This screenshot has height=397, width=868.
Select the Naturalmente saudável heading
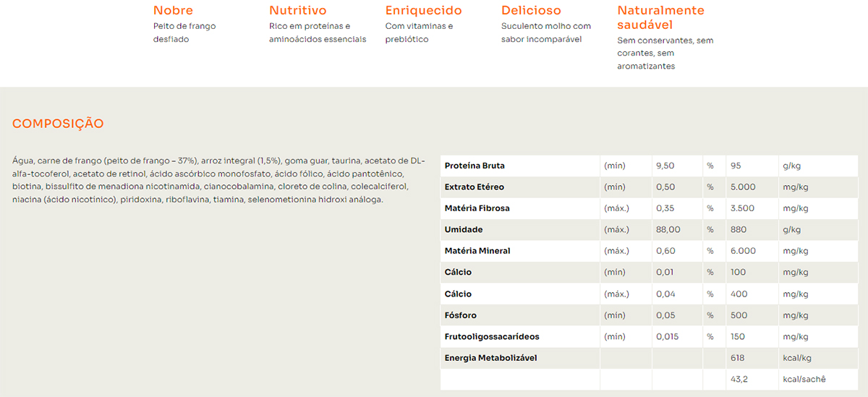[x=660, y=17]
